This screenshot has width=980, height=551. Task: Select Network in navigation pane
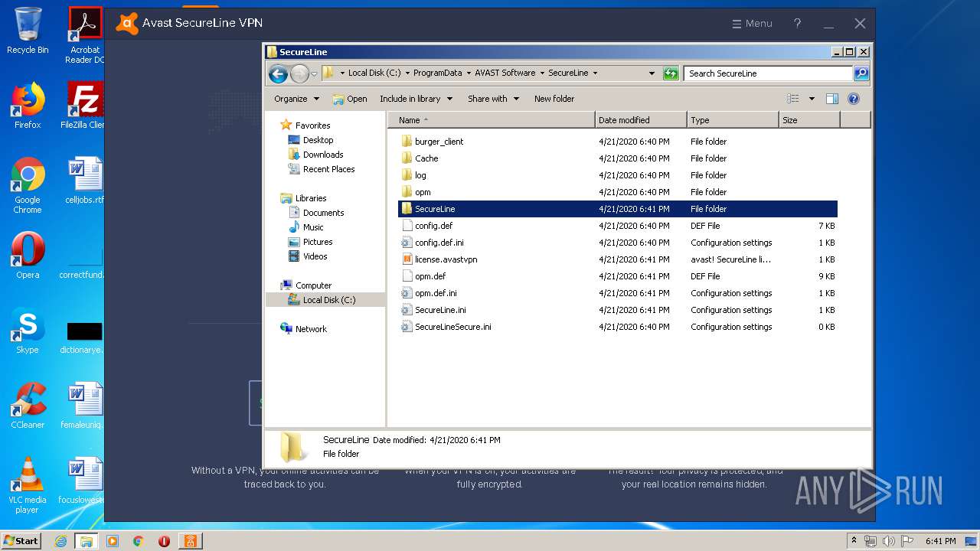click(311, 329)
